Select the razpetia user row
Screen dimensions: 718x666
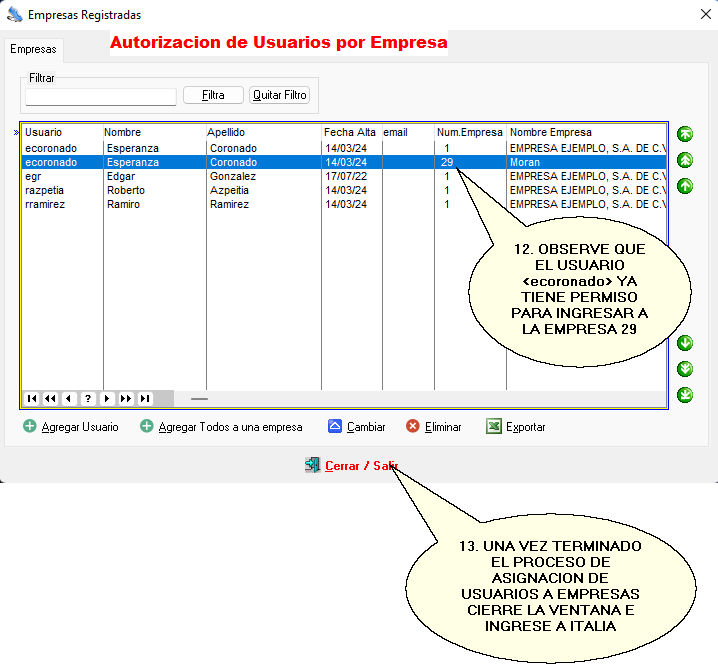point(344,190)
